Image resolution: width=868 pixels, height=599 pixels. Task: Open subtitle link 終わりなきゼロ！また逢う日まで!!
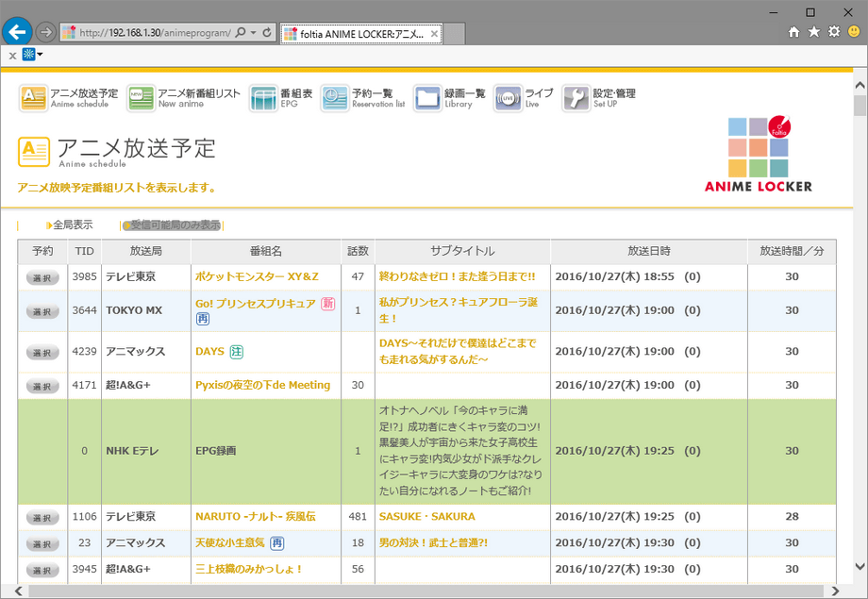pyautogui.click(x=458, y=276)
